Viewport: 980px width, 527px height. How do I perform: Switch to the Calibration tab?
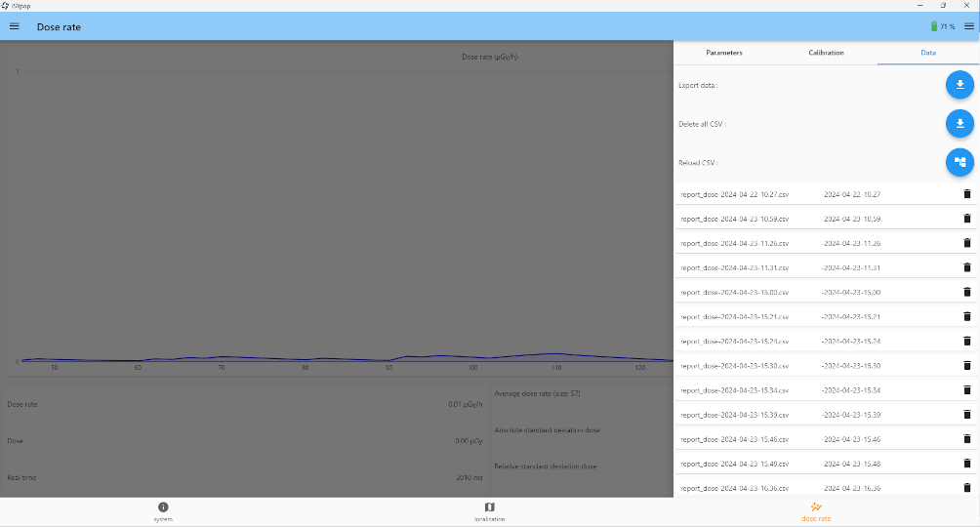pyautogui.click(x=826, y=53)
